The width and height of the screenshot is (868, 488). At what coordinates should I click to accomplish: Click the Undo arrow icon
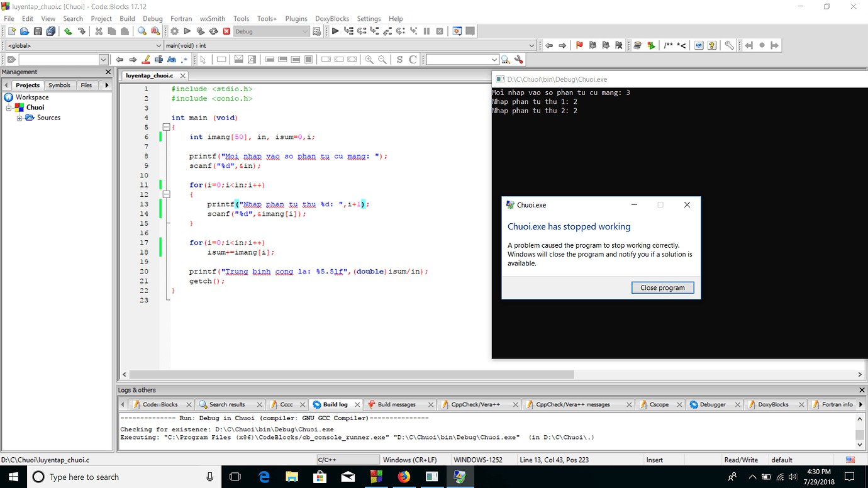click(x=67, y=31)
